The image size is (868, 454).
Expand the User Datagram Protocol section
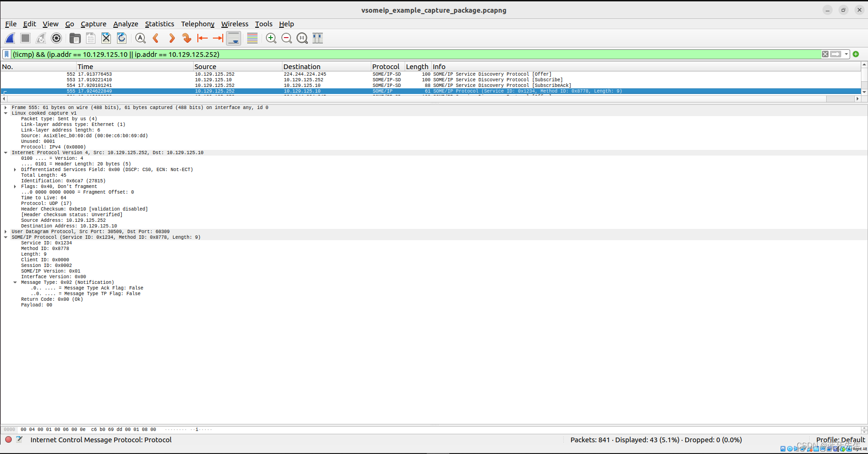(x=5, y=231)
